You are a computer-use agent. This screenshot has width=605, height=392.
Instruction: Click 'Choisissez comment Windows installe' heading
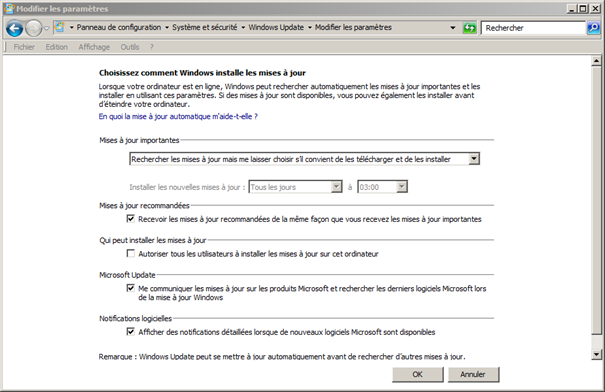point(202,73)
